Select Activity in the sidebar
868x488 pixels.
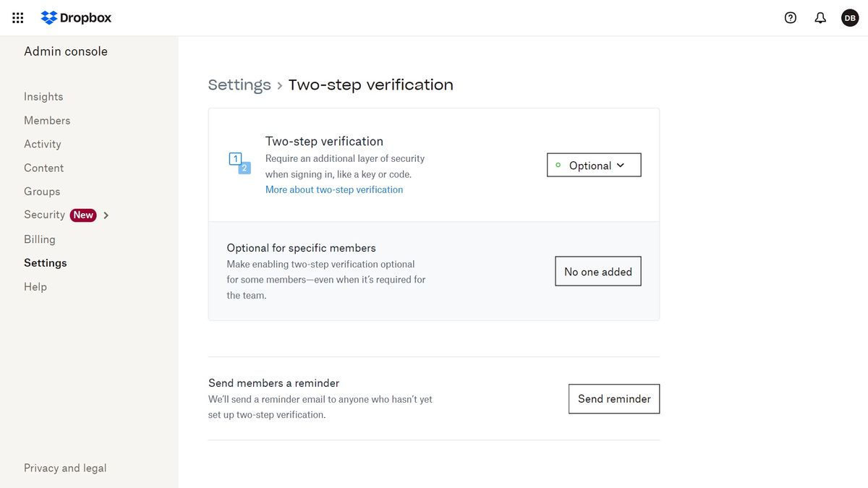pos(42,143)
